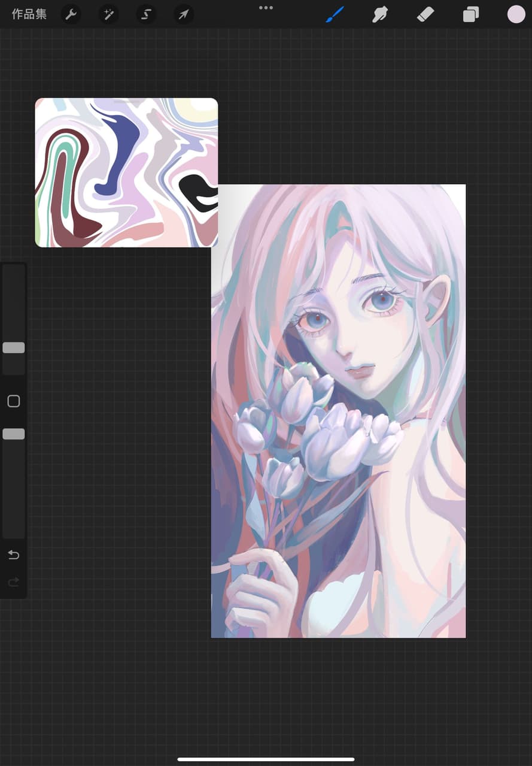The width and height of the screenshot is (532, 766).
Task: Tap the marbled reference image window
Action: (x=126, y=174)
